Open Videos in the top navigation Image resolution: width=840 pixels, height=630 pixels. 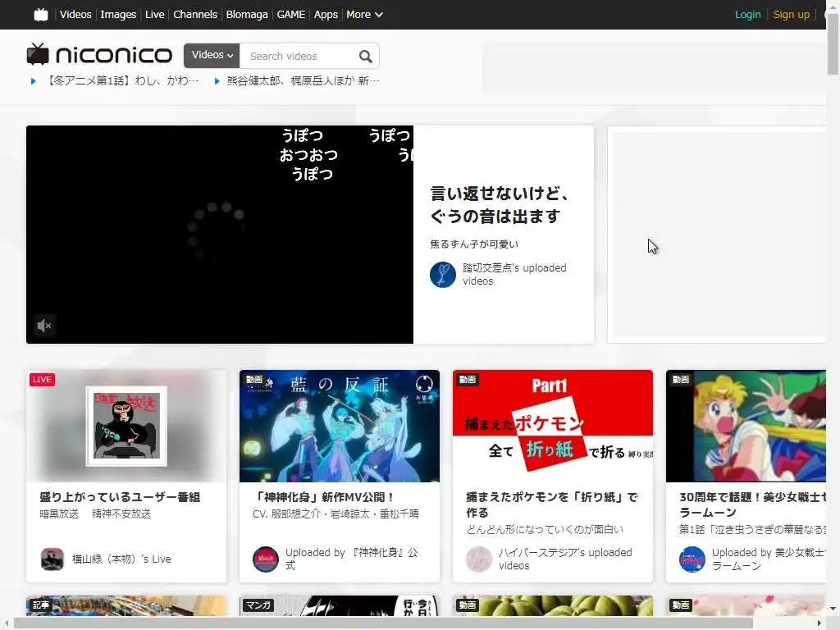75,15
